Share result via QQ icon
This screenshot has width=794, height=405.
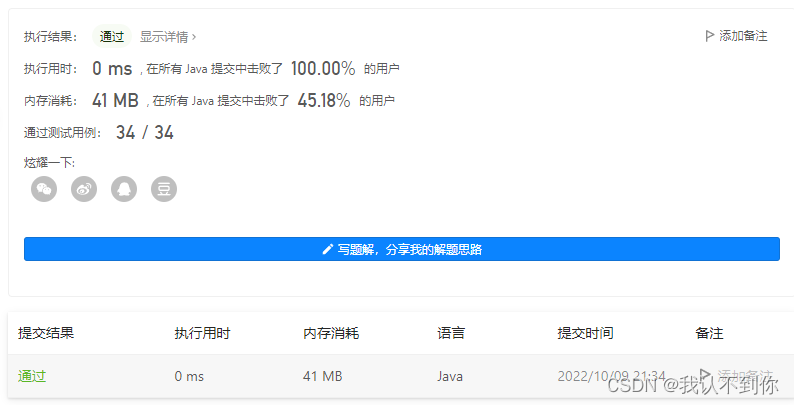124,189
